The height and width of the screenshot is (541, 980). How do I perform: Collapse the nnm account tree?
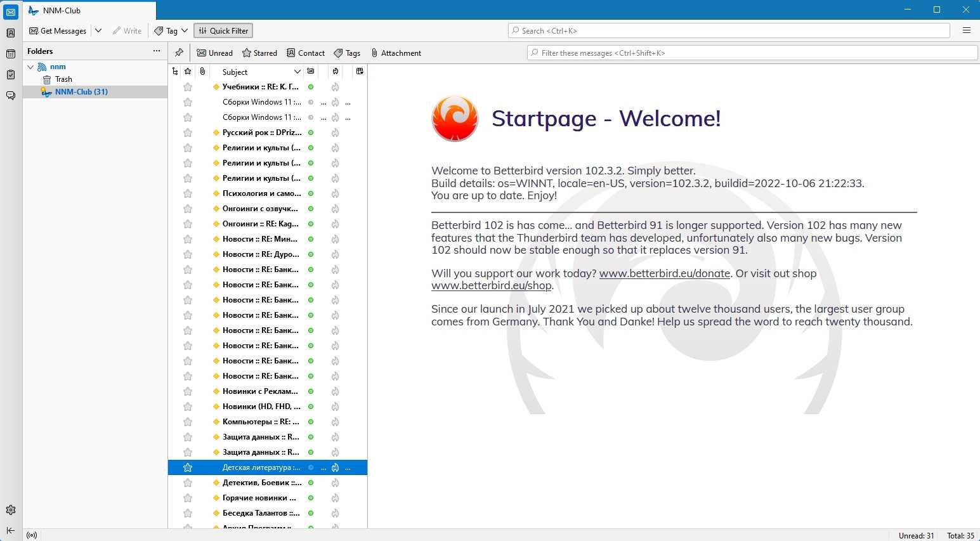pyautogui.click(x=30, y=67)
